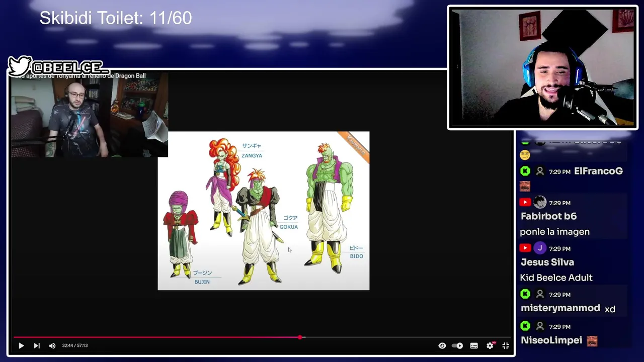Click the video title text at top of player

click(80, 76)
